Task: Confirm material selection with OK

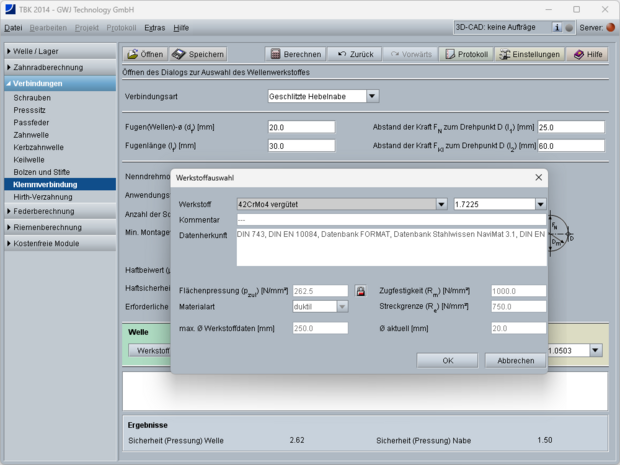Action: tap(447, 360)
